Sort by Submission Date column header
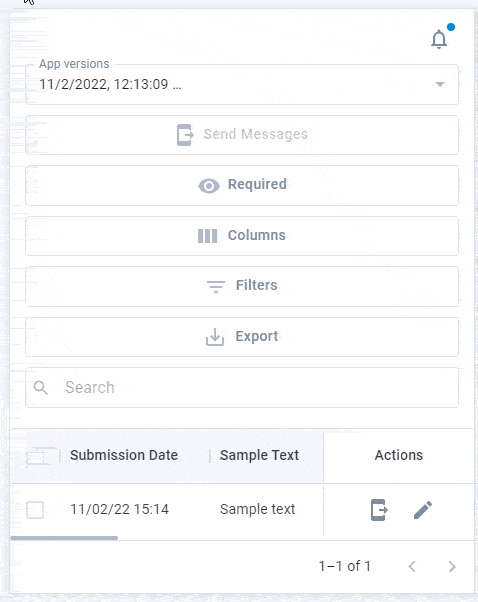Viewport: 478px width, 602px height. point(124,455)
